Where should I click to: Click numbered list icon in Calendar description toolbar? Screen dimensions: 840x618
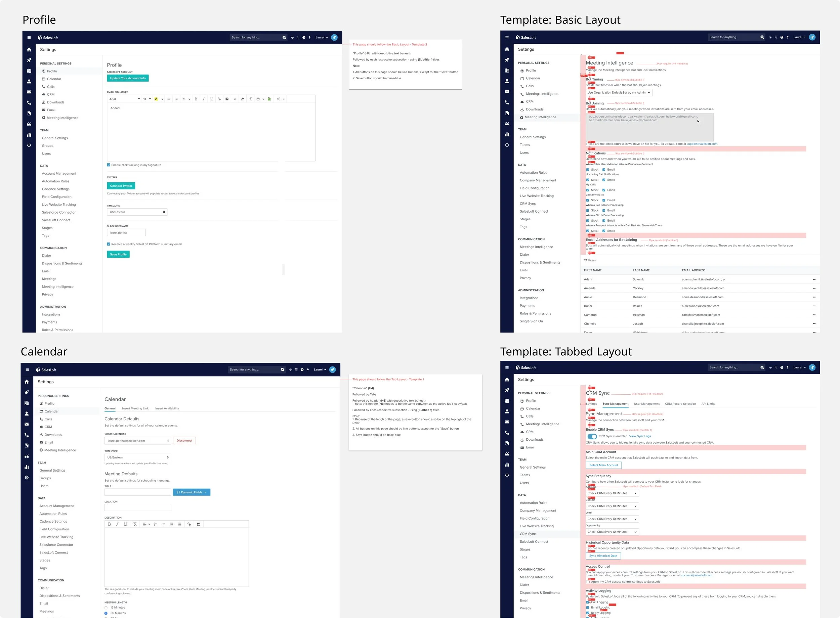tap(155, 524)
